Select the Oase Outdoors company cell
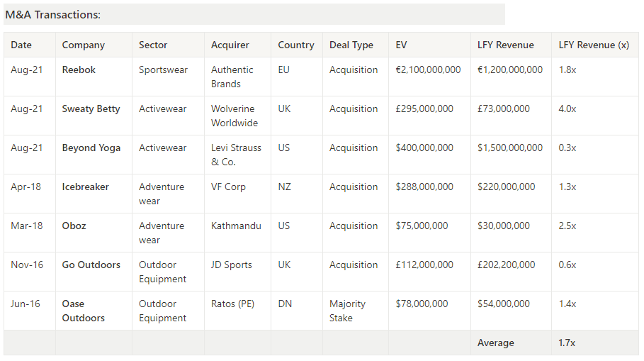The height and width of the screenshot is (361, 644). [x=83, y=311]
